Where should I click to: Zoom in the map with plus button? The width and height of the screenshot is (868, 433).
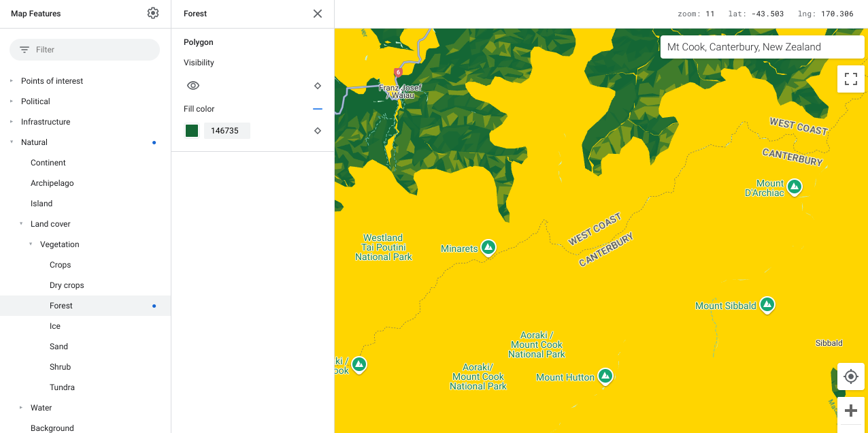[x=851, y=411]
